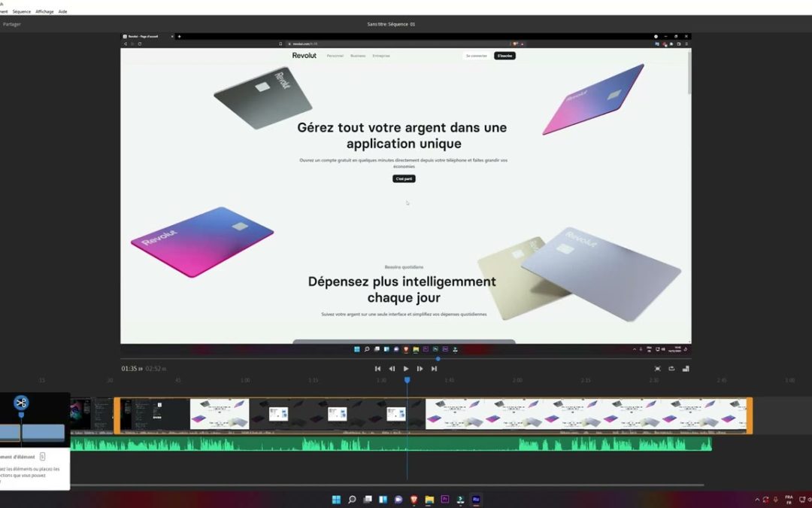812x508 pixels.
Task: Step back one frame
Action: 392,369
